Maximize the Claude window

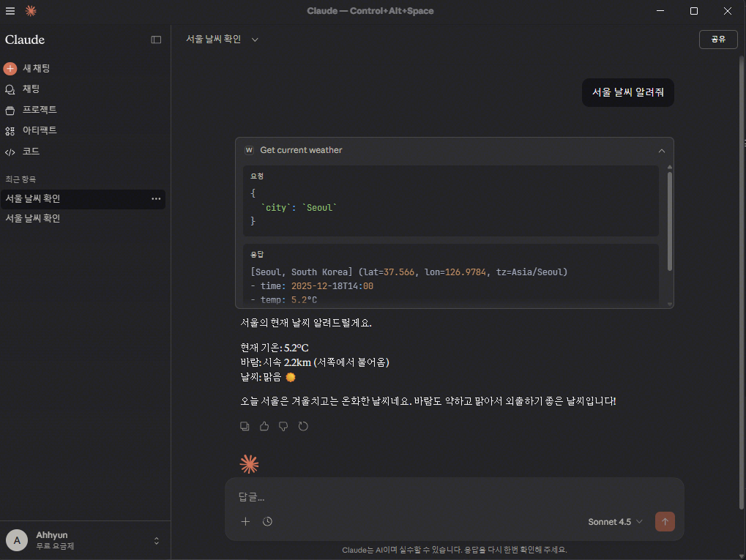(x=694, y=11)
